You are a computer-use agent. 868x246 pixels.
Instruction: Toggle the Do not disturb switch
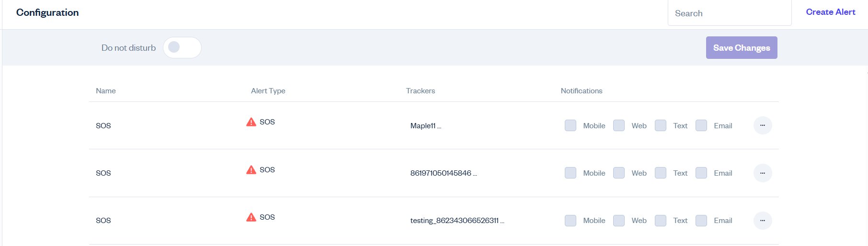tap(182, 47)
